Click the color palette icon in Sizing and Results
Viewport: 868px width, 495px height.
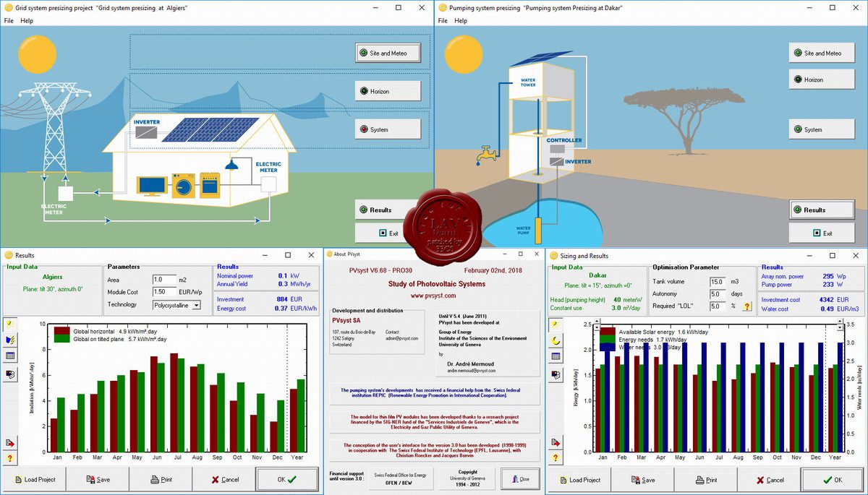tap(556, 374)
